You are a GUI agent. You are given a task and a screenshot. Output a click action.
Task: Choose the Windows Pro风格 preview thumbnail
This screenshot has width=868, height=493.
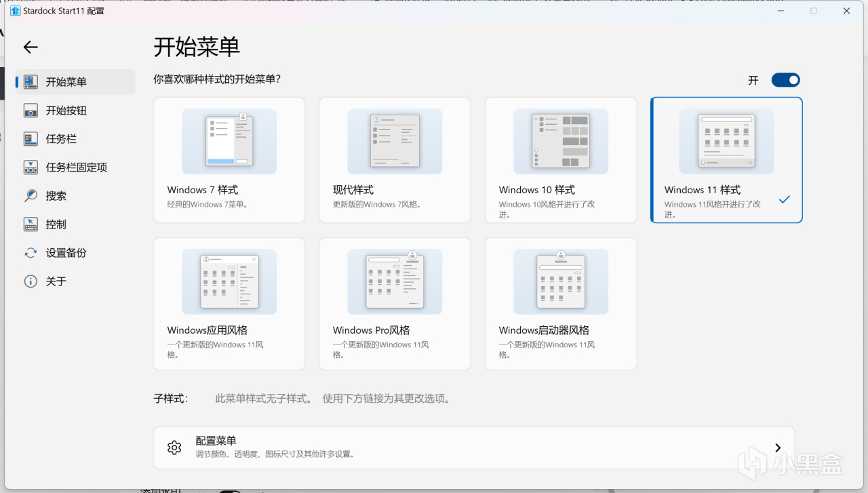point(395,281)
